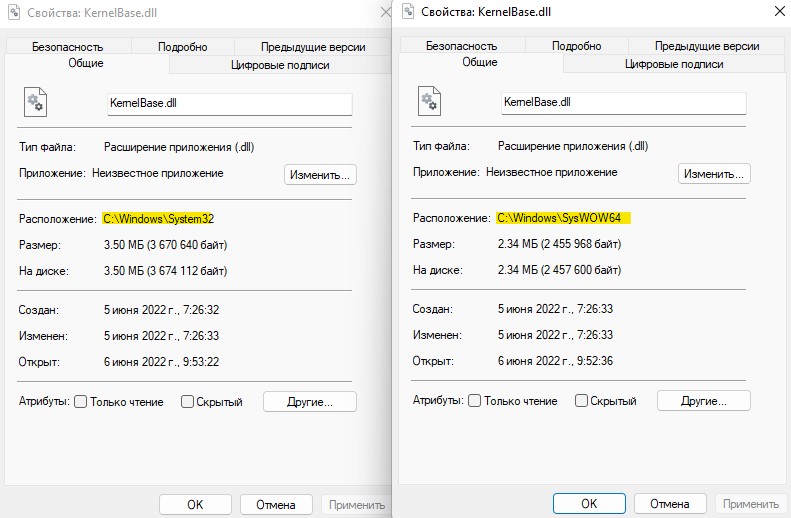Confirm with OK in the right window
Screen dimensions: 791x518
589,503
